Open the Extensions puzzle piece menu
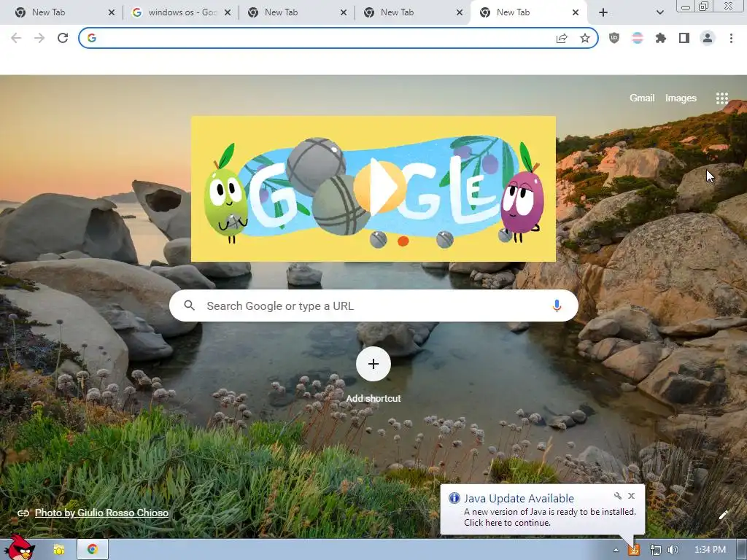 pos(661,38)
